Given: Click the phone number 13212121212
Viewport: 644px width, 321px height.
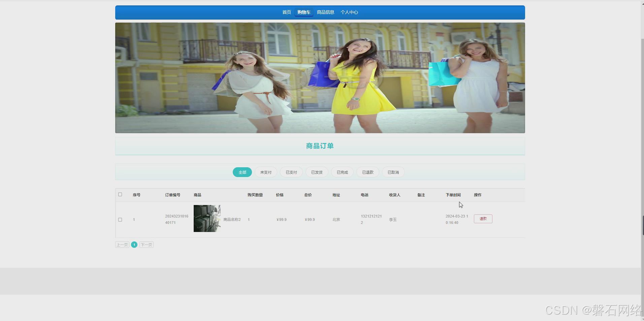Looking at the screenshot, I should tap(371, 220).
